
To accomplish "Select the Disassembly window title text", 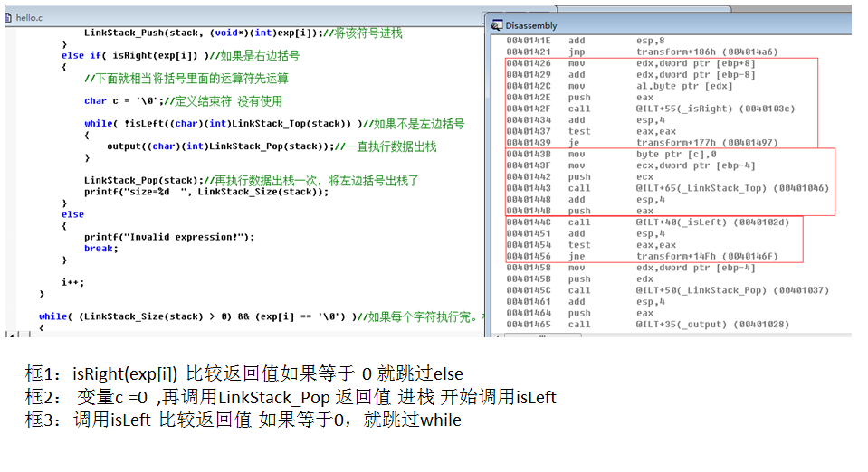I will coord(531,25).
